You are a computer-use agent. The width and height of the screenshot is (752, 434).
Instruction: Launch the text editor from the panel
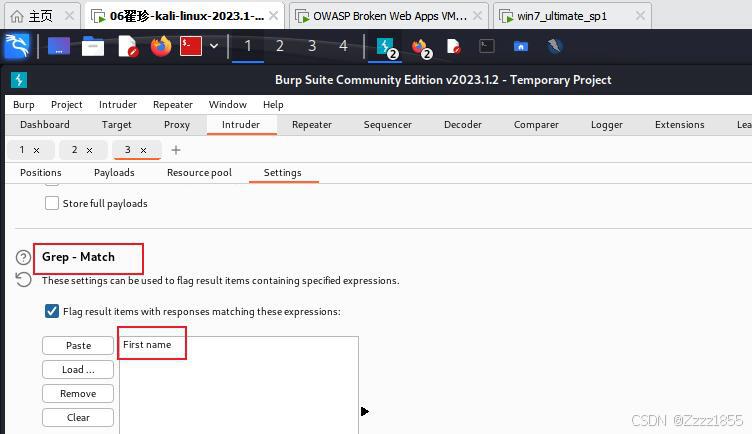[128, 47]
